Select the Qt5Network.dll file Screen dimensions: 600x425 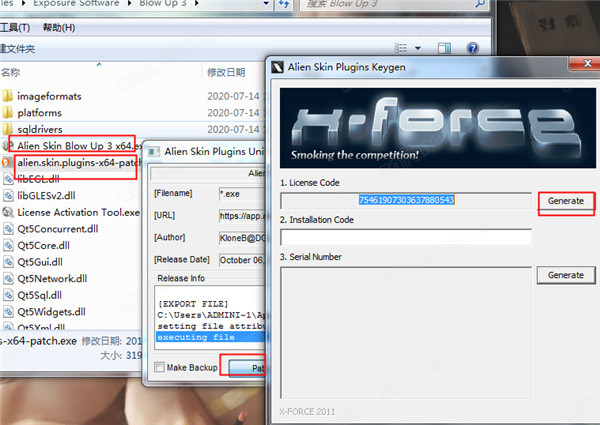point(52,278)
